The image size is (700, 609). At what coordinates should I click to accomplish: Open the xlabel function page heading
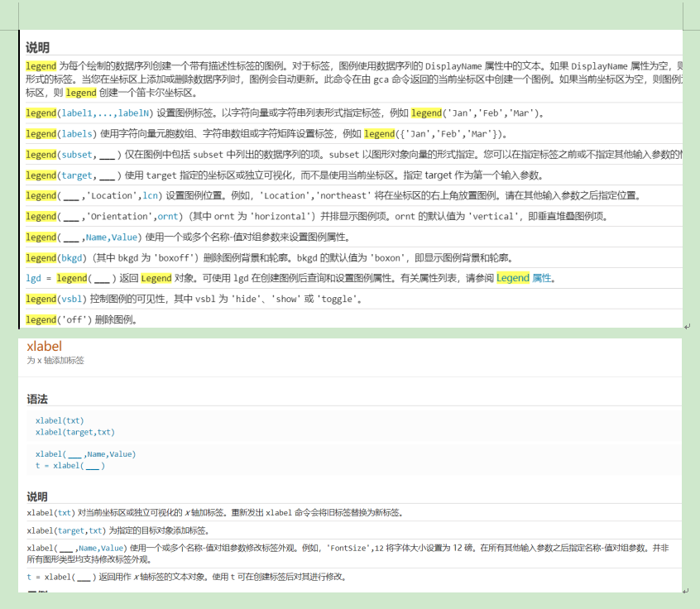(x=45, y=347)
